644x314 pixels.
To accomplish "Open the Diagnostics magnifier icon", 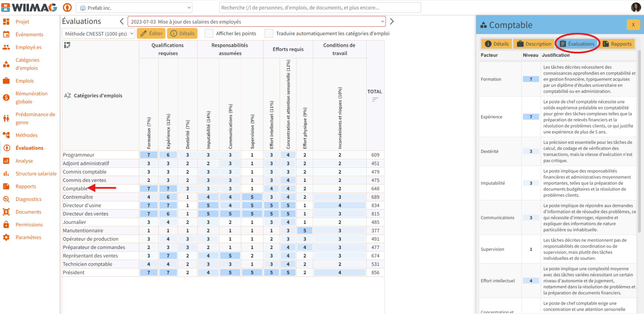I will click(6, 199).
